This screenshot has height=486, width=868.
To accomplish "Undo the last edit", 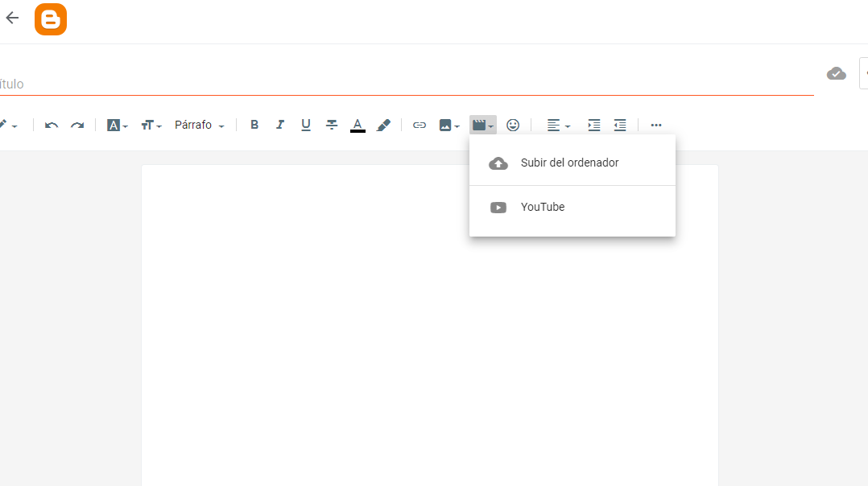I will 52,125.
